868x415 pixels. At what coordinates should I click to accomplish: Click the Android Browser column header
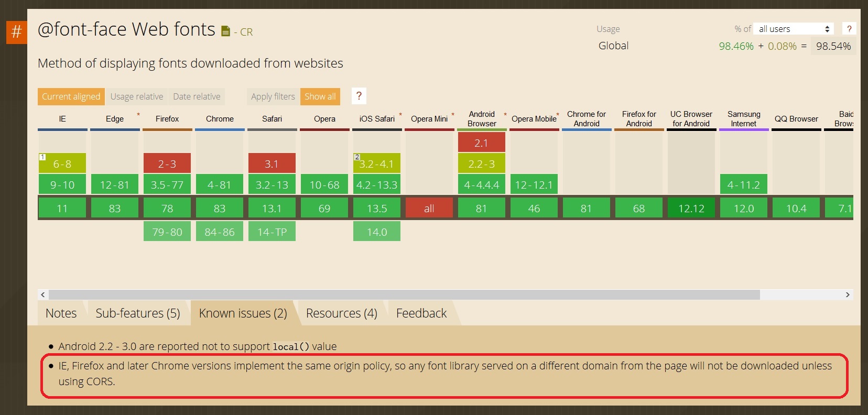[482, 119]
